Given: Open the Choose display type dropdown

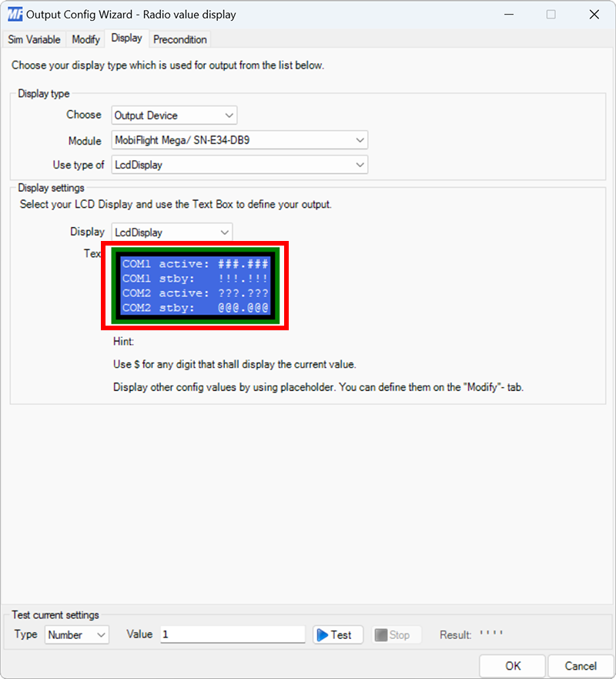Looking at the screenshot, I should (229, 115).
